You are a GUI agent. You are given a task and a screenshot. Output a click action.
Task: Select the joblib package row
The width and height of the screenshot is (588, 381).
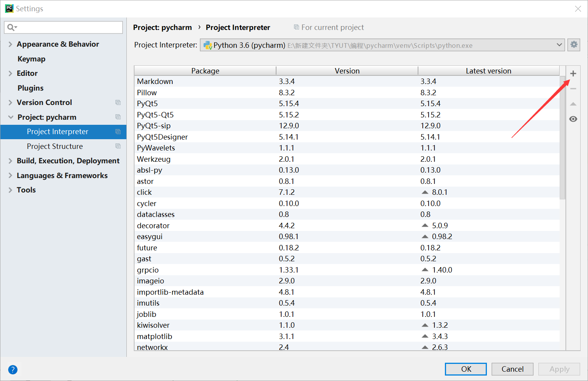click(x=347, y=314)
